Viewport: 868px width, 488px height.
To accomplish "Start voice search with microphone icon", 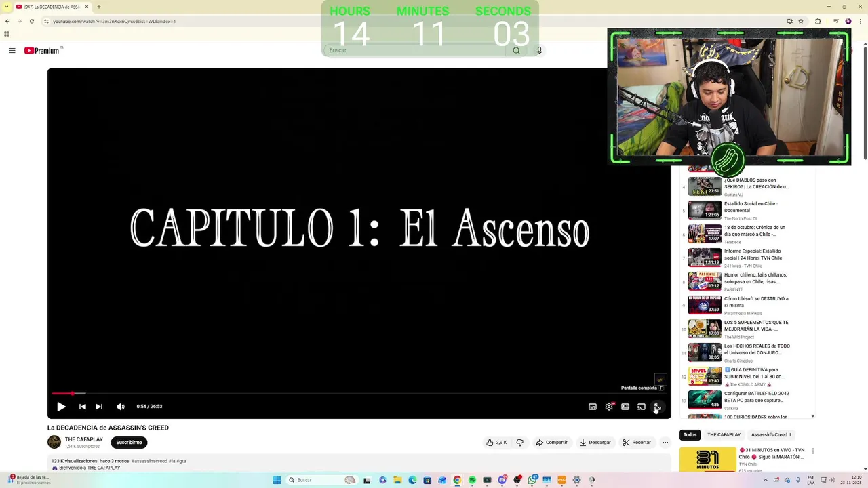I will (539, 50).
